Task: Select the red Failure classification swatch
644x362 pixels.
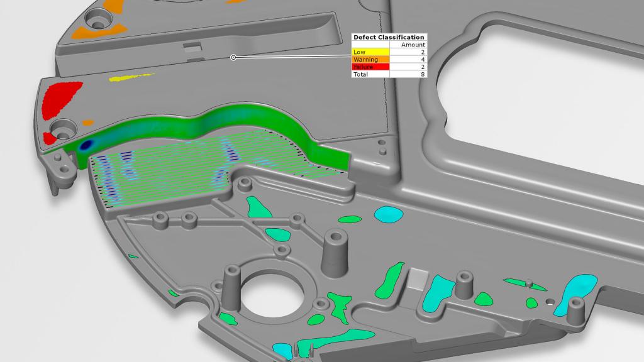Action: click(x=370, y=67)
